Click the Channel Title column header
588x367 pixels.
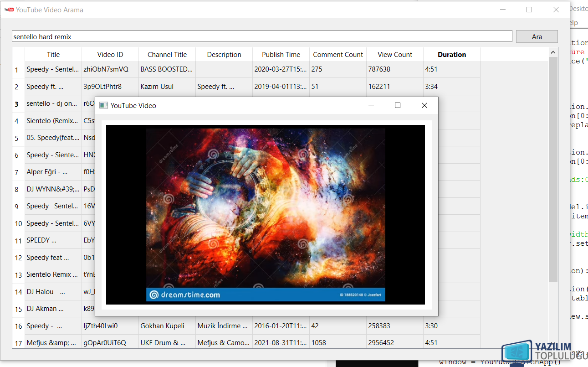(167, 54)
